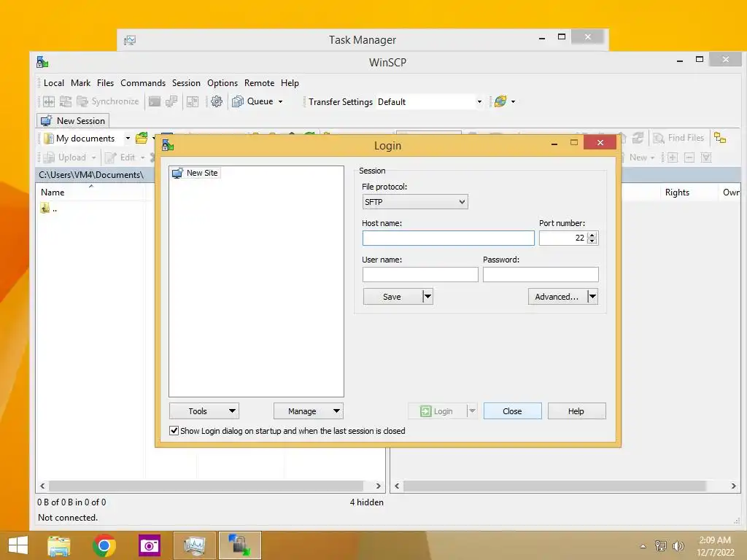The height and width of the screenshot is (560, 747).
Task: Click the local path C:\Users\VM4\Documents\
Action: click(91, 175)
